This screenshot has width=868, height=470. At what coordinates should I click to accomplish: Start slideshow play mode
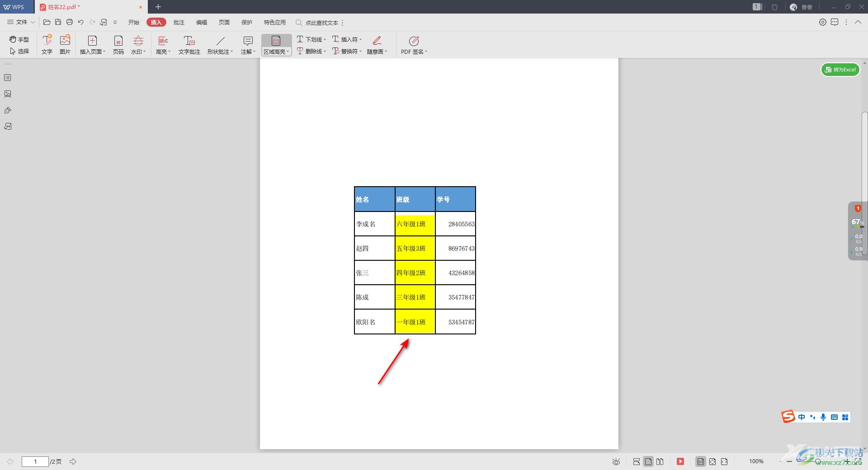click(680, 461)
